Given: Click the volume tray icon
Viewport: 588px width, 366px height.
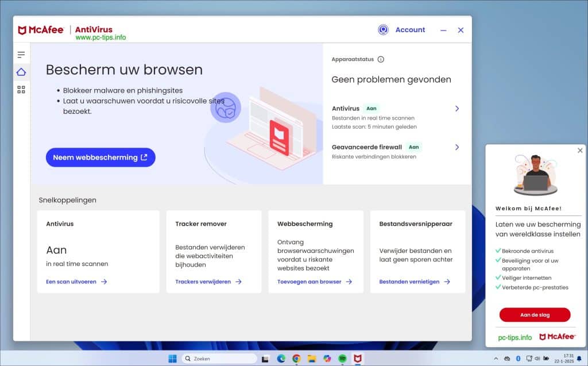Looking at the screenshot, I should pos(537,359).
